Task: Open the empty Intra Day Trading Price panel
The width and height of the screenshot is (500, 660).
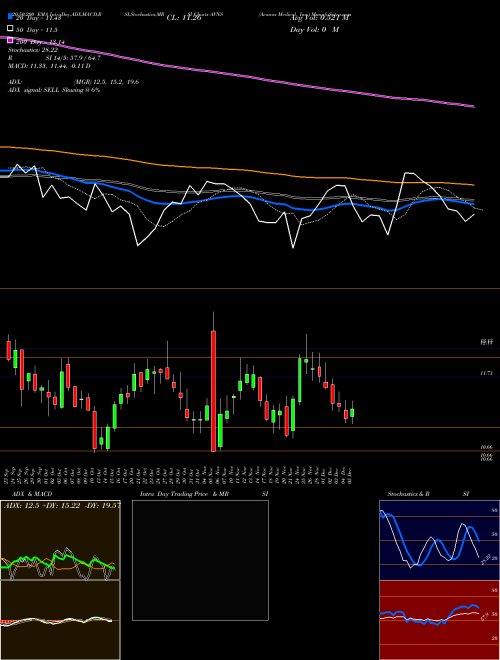Action: 200,560
